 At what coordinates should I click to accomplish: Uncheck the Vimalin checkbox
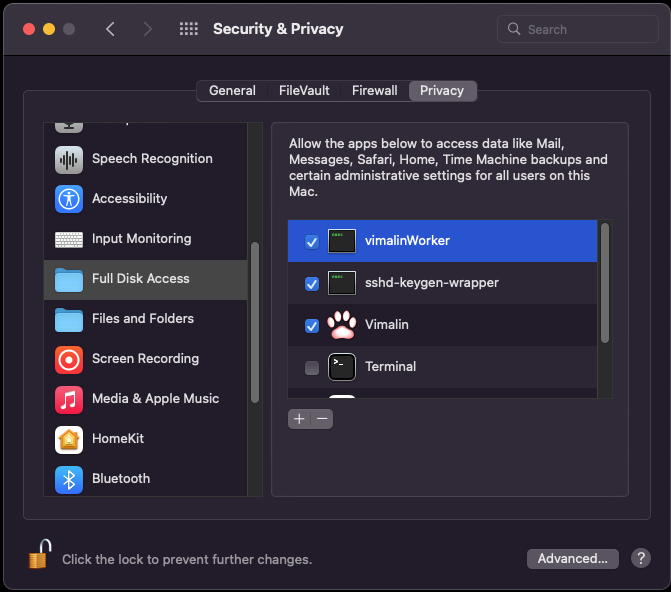pos(312,326)
